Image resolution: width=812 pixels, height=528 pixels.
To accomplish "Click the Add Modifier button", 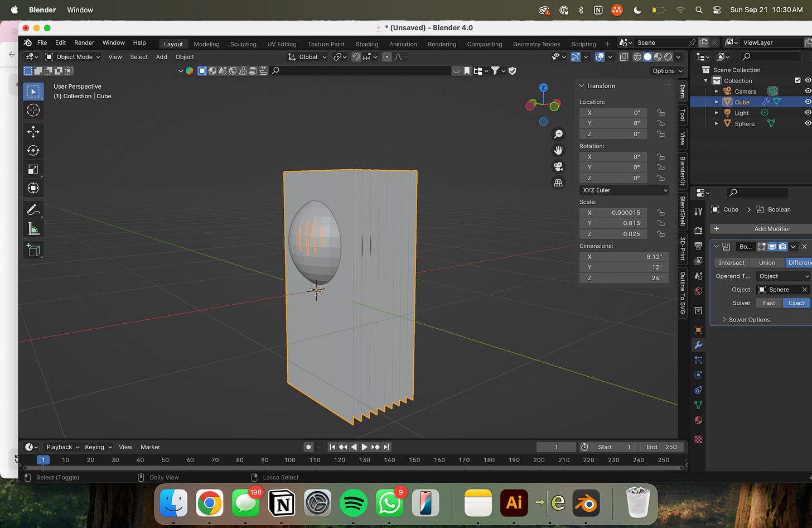I will [x=771, y=229].
